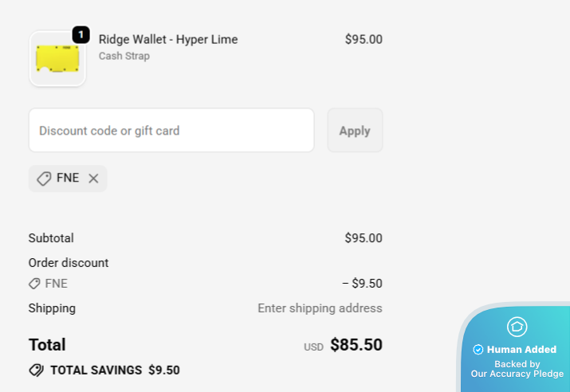This screenshot has height=392, width=570.
Task: Click the house icon in accuracy badge
Action: [517, 327]
